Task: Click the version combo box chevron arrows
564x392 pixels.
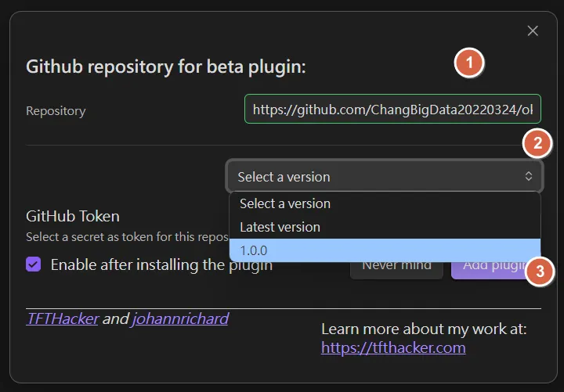Action: pyautogui.click(x=529, y=177)
